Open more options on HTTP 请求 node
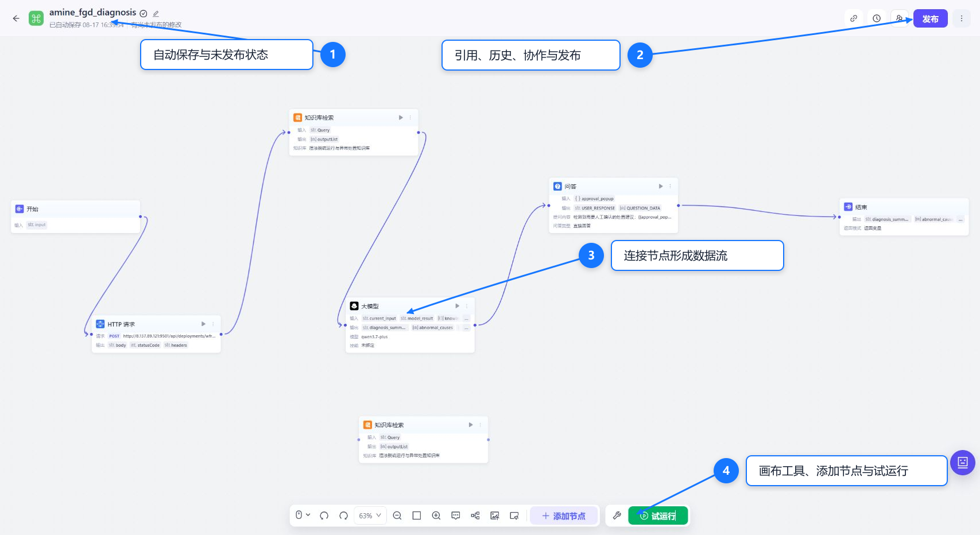 click(213, 324)
